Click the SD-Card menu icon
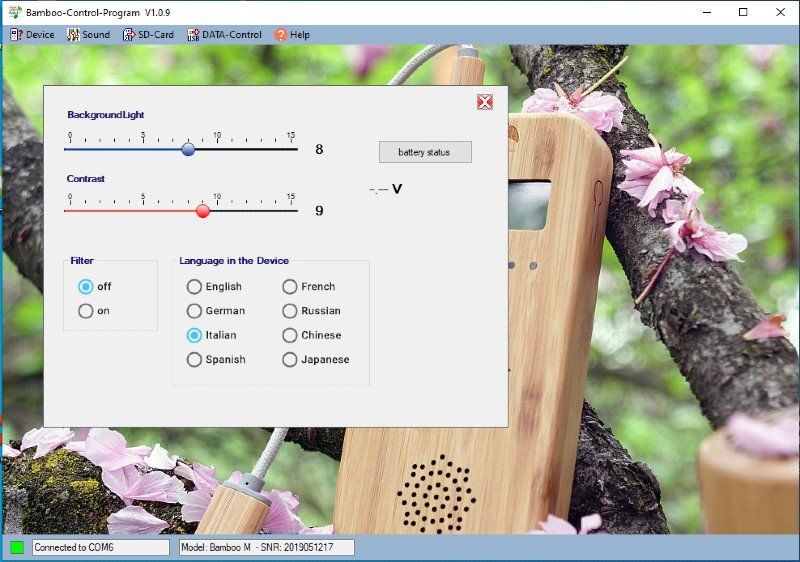 tap(129, 34)
